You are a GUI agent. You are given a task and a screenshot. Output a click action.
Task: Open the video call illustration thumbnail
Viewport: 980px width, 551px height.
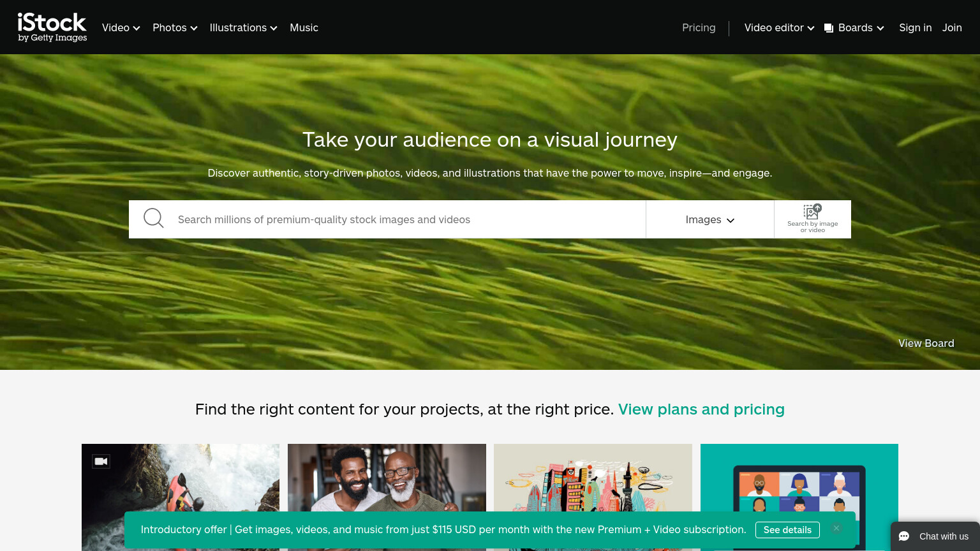[799, 497]
